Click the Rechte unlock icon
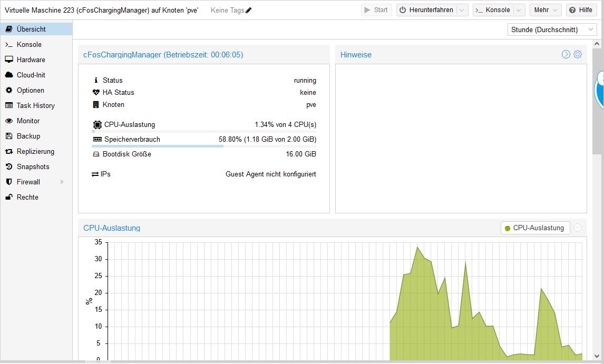This screenshot has height=364, width=604. 9,197
